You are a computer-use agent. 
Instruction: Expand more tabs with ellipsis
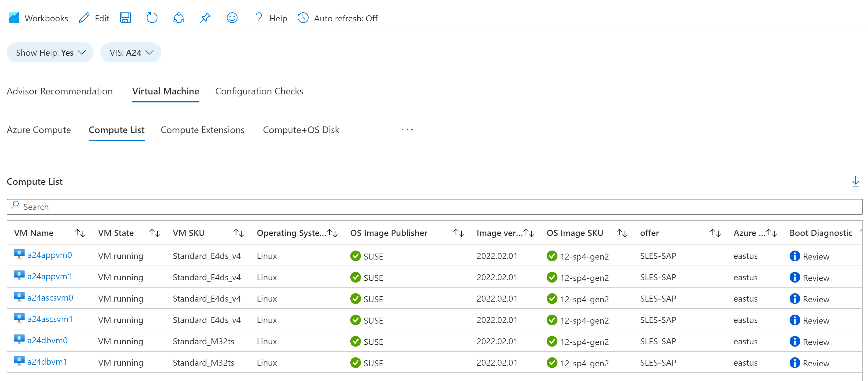point(407,130)
